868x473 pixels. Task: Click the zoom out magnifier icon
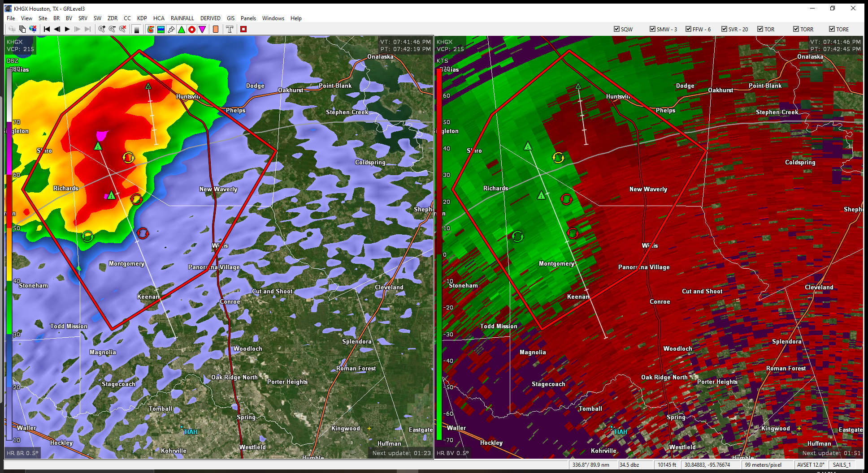112,29
